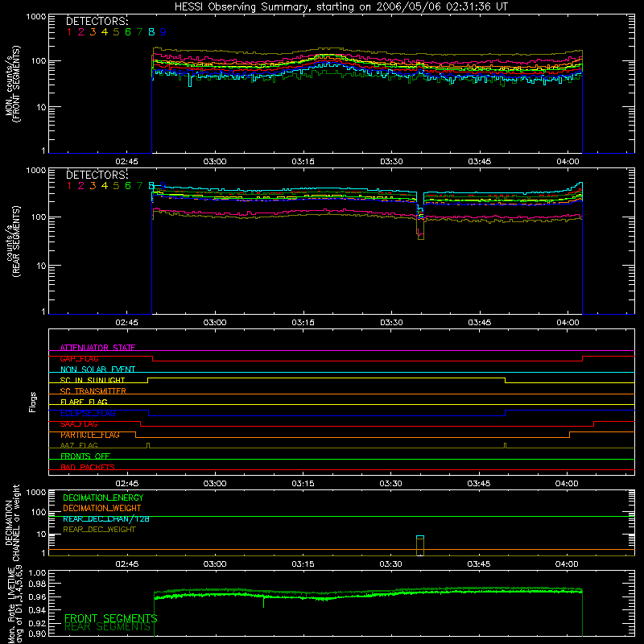Screen dimensions: 644x644
Task: Click the FRONT SEGMENTS livetime legend label
Action: click(x=111, y=618)
